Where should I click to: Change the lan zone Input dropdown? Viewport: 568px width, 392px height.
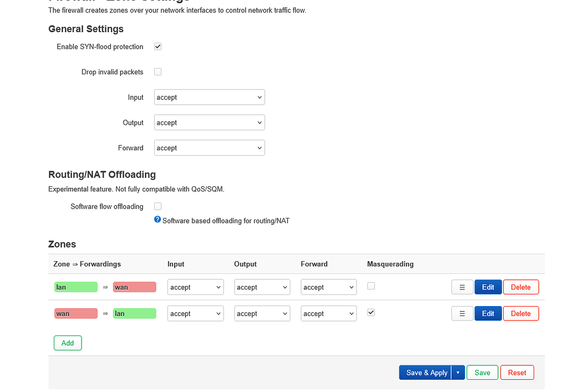coord(195,287)
